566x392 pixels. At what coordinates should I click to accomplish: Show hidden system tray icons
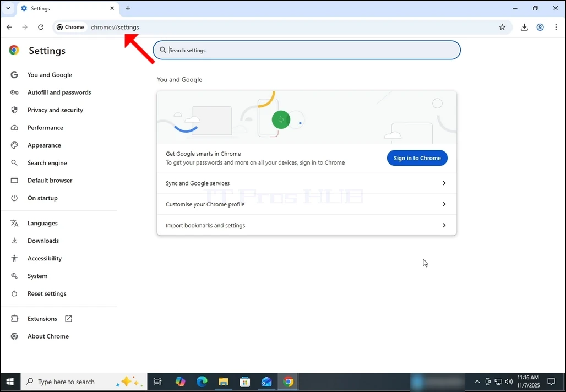click(477, 382)
